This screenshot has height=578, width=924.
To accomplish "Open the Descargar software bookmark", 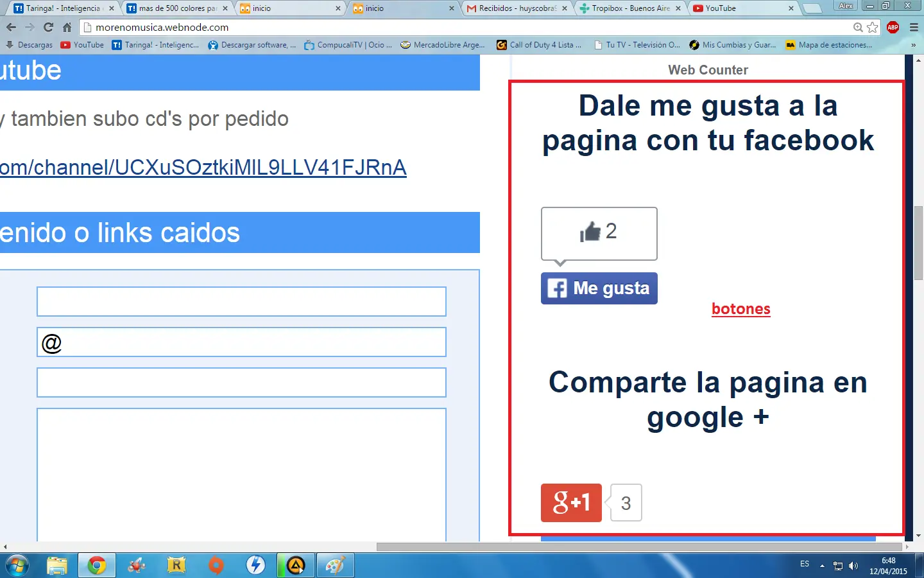I will pos(252,45).
